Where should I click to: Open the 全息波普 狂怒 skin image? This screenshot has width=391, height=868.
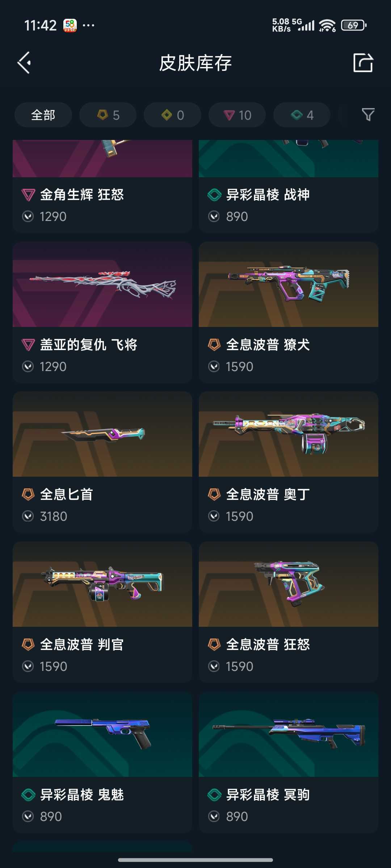pos(289,584)
